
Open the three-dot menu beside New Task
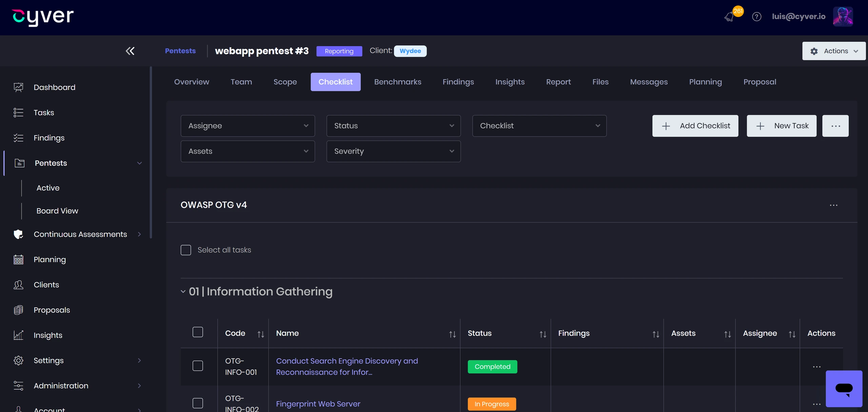coord(835,126)
